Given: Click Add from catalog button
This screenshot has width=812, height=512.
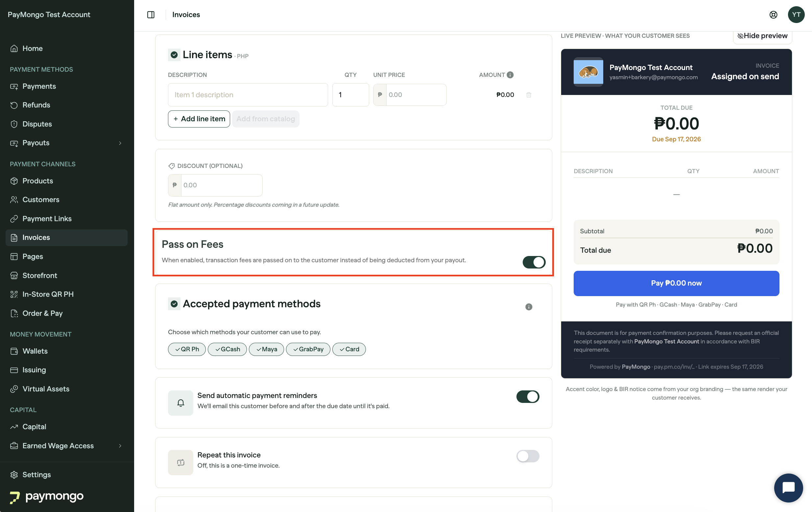Looking at the screenshot, I should tap(266, 119).
